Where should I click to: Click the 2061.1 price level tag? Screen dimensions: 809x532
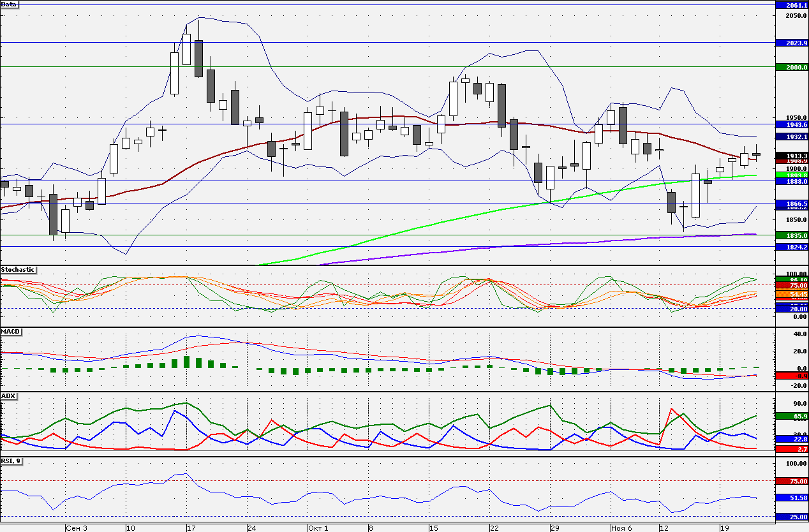[791, 5]
